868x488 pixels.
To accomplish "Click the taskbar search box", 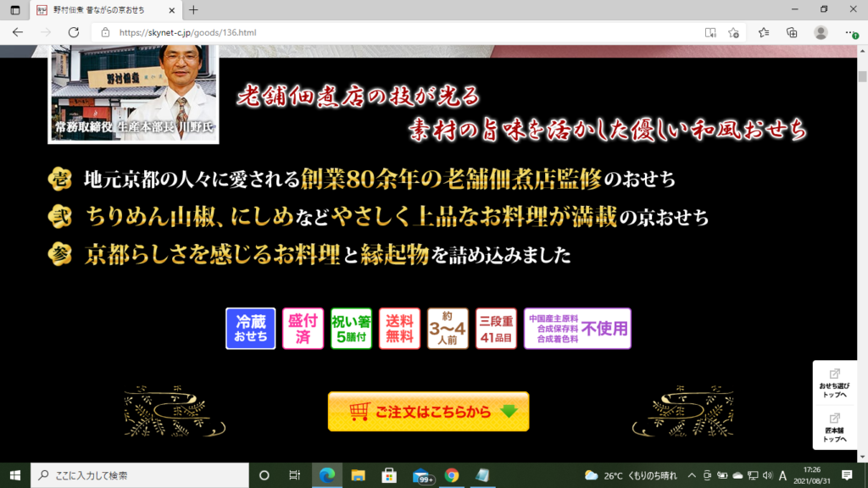I will click(x=140, y=475).
